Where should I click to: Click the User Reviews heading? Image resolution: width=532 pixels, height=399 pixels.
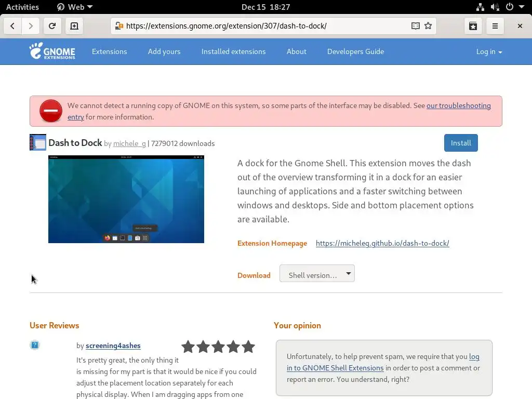click(x=54, y=325)
